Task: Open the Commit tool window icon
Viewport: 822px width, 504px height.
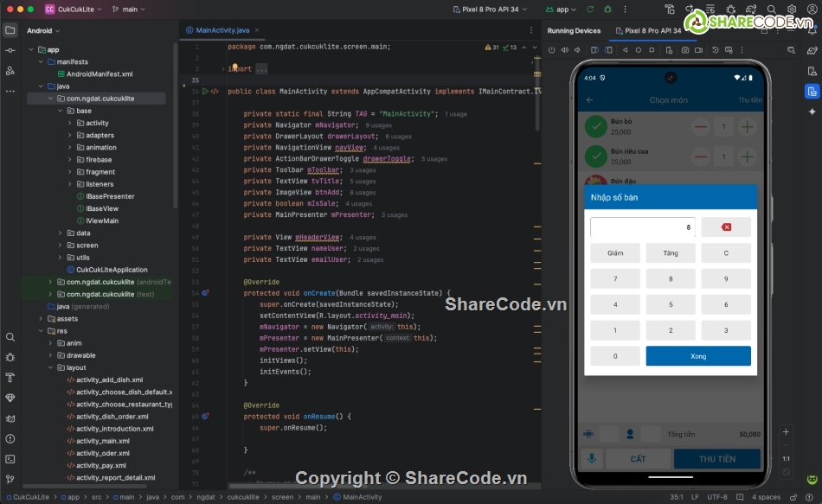Action: point(10,50)
